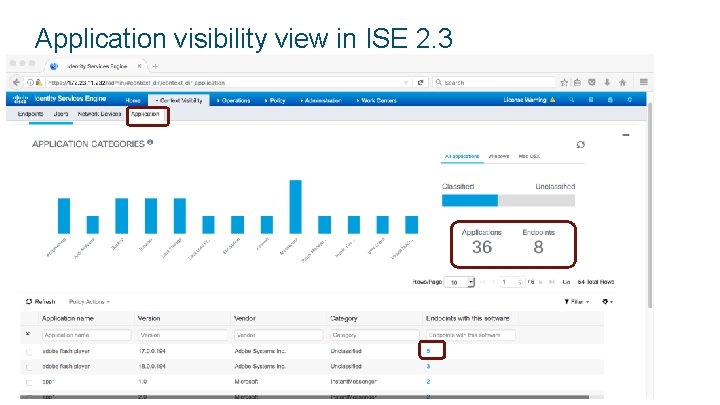
Task: Go to previous page arrow in pagination
Action: tap(493, 282)
